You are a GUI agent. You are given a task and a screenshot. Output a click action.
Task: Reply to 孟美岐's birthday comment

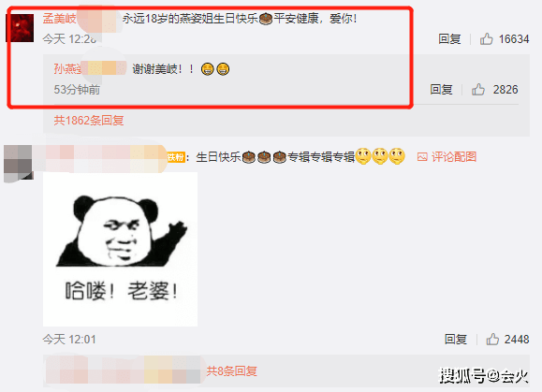click(x=449, y=39)
